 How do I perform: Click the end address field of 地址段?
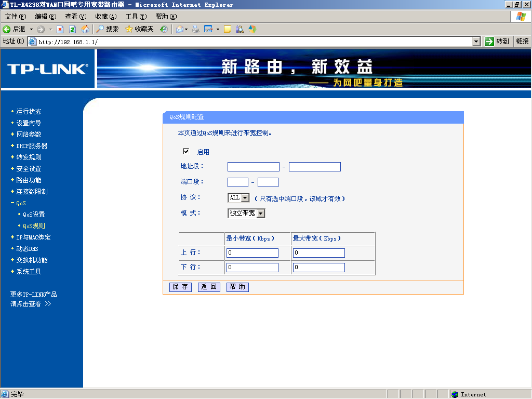pyautogui.click(x=314, y=167)
